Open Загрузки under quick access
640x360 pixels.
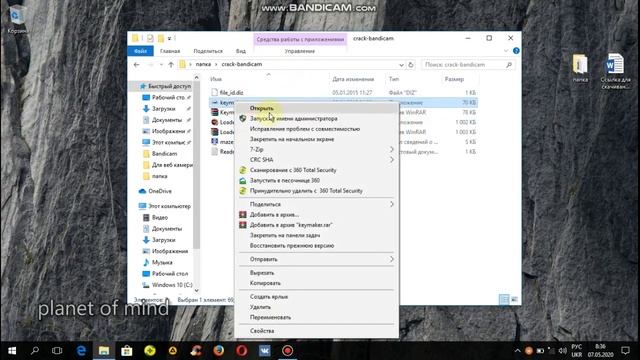(163, 109)
